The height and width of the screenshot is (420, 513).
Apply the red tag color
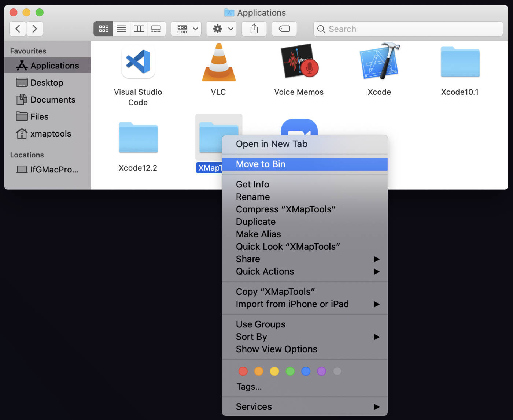click(243, 371)
